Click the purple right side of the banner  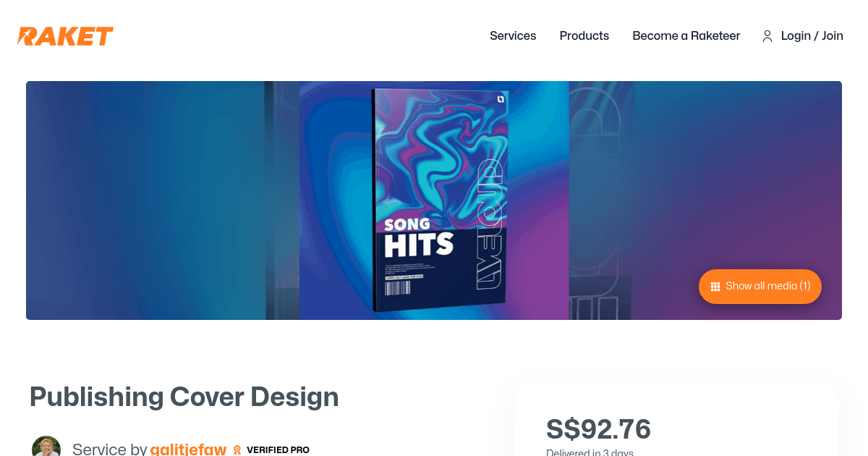point(738,181)
